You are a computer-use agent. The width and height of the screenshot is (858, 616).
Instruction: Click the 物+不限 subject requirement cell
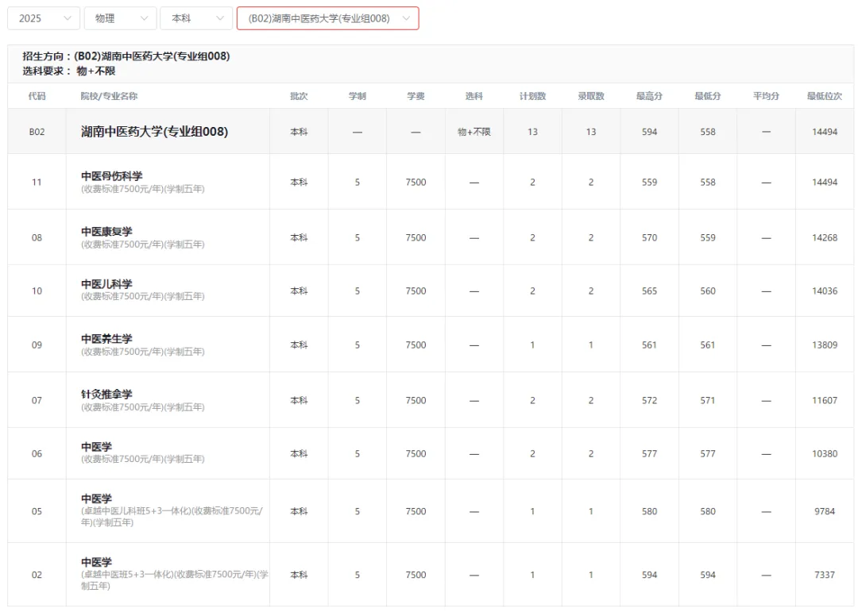473,132
